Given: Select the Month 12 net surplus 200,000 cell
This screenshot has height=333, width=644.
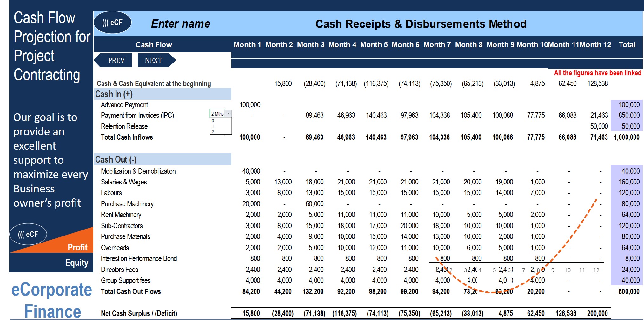Looking at the screenshot, I should [x=597, y=313].
